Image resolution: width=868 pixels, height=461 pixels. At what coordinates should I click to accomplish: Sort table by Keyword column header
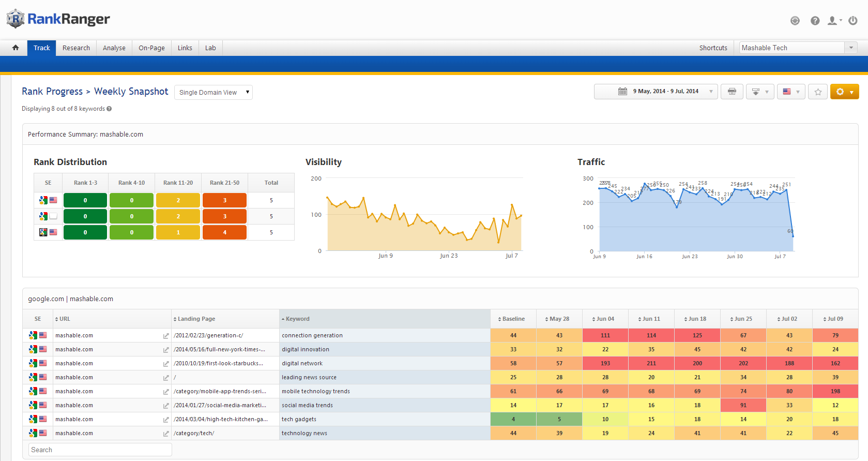(298, 319)
